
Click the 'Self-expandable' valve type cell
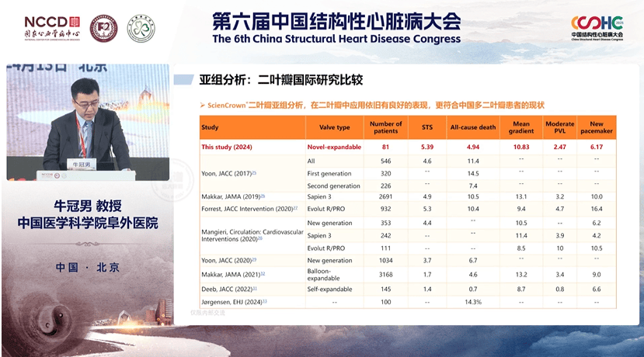tap(329, 289)
